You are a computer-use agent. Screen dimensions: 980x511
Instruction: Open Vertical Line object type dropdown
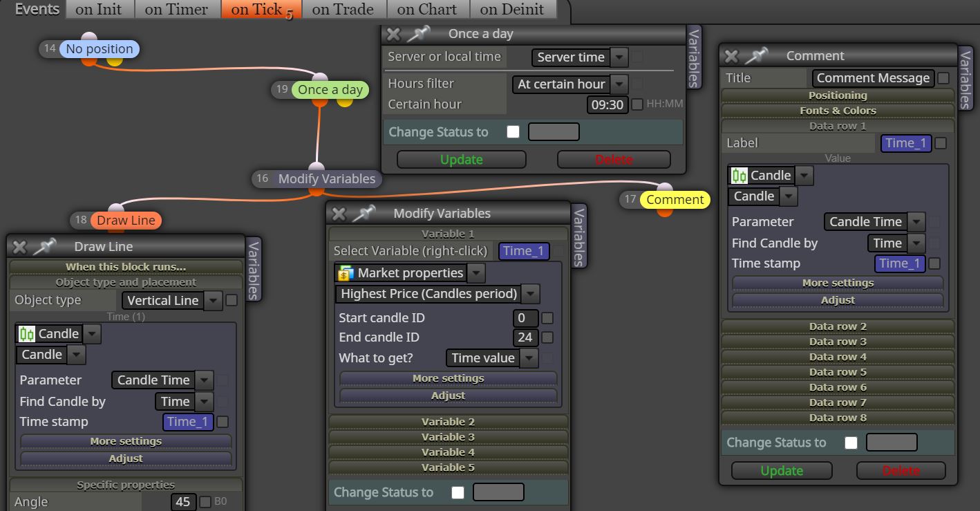click(214, 301)
